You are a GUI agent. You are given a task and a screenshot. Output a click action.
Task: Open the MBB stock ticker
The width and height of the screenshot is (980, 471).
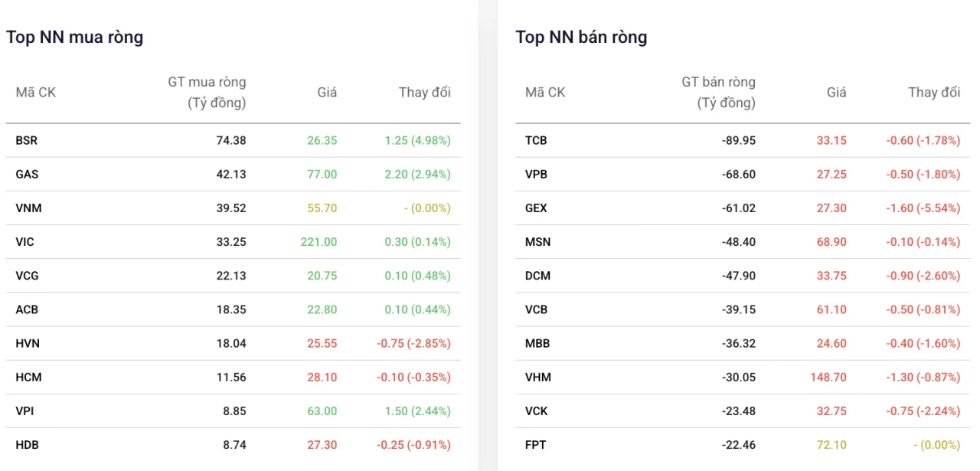[537, 343]
